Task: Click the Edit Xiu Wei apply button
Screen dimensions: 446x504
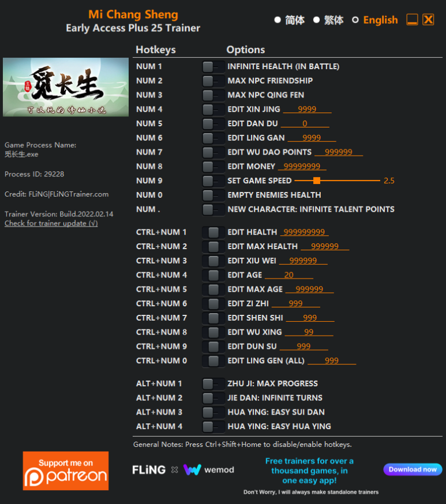Action: (x=213, y=261)
